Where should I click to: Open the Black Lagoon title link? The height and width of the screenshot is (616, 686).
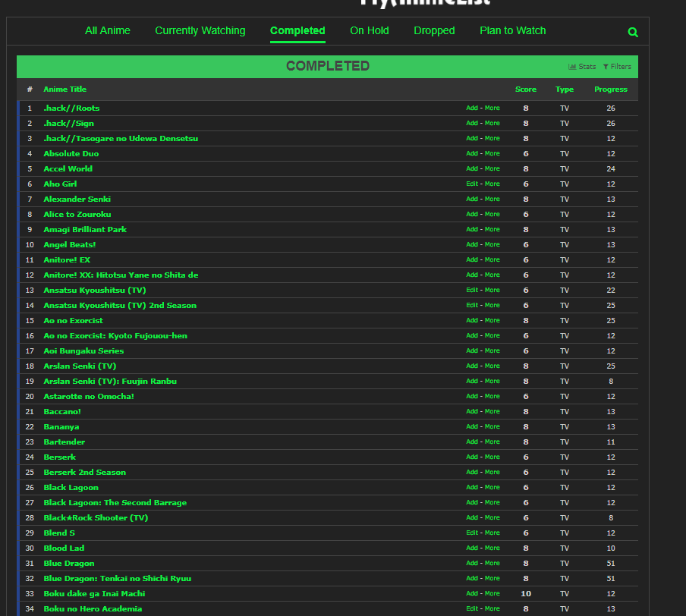pyautogui.click(x=71, y=487)
